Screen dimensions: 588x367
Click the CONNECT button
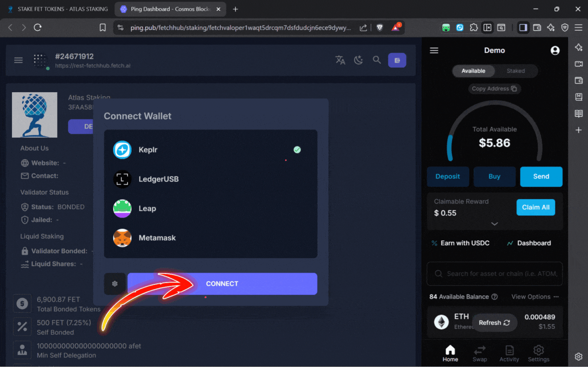(222, 284)
